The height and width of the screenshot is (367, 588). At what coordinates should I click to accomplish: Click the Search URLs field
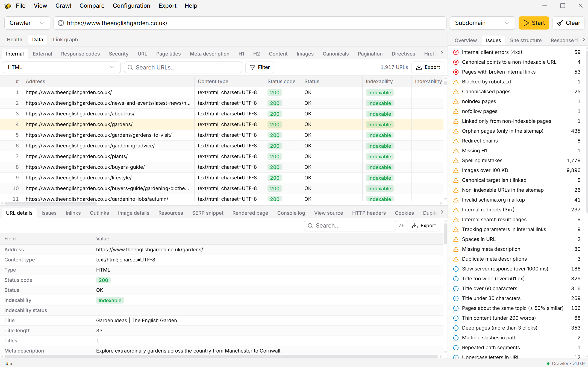183,67
